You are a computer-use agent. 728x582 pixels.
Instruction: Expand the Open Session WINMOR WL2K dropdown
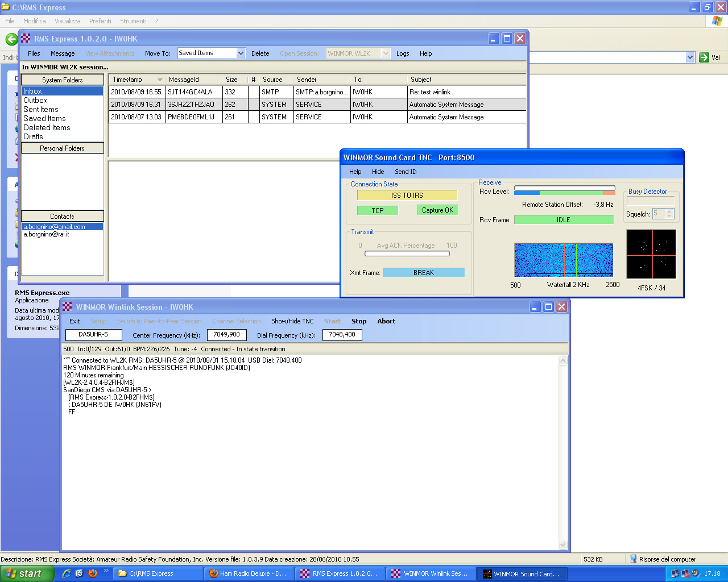click(x=386, y=53)
